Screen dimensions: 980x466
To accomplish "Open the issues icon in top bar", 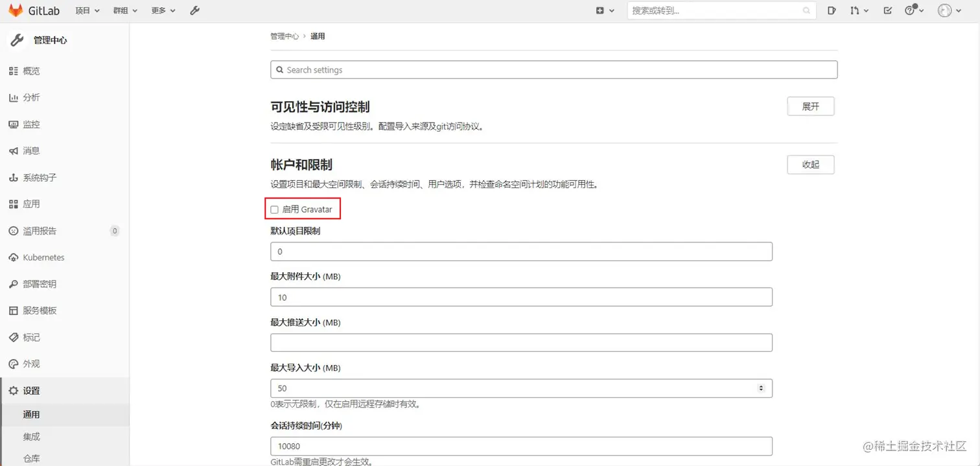I will click(832, 10).
